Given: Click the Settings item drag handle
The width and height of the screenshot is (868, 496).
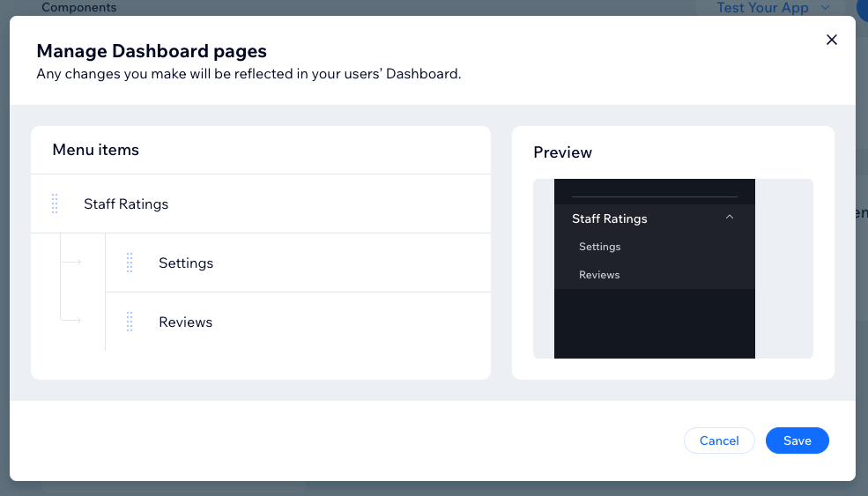Looking at the screenshot, I should click(x=130, y=263).
